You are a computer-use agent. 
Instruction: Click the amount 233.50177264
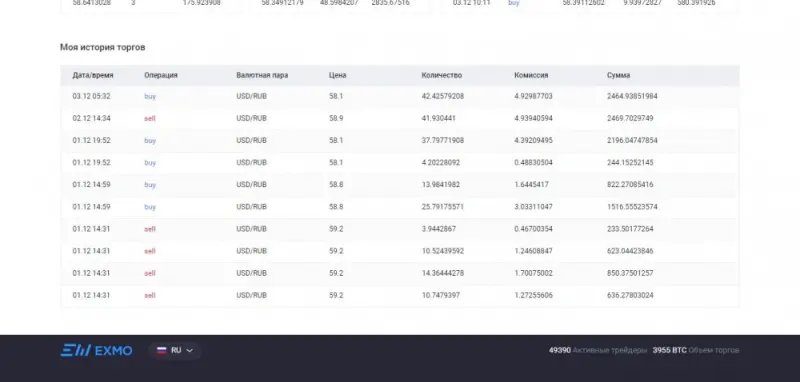coord(630,229)
